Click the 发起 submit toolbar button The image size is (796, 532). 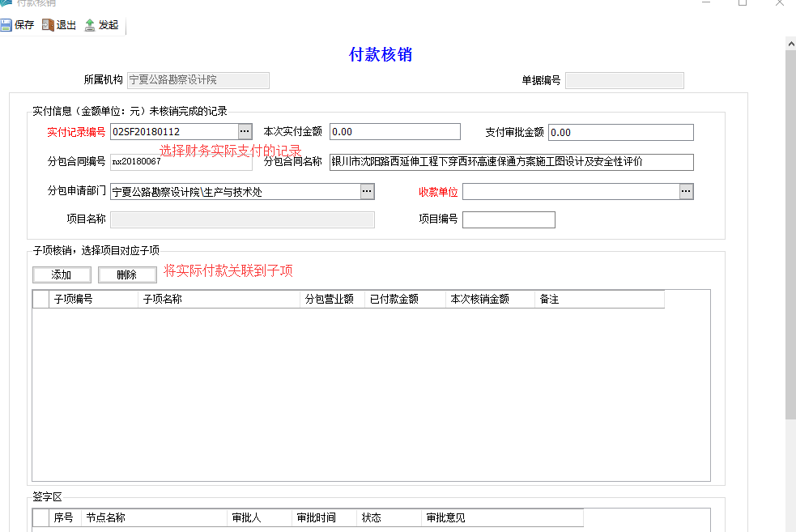point(101,25)
